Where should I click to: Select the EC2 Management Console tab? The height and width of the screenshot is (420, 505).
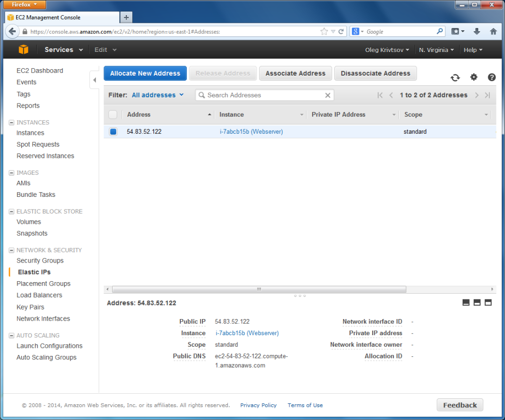(62, 17)
